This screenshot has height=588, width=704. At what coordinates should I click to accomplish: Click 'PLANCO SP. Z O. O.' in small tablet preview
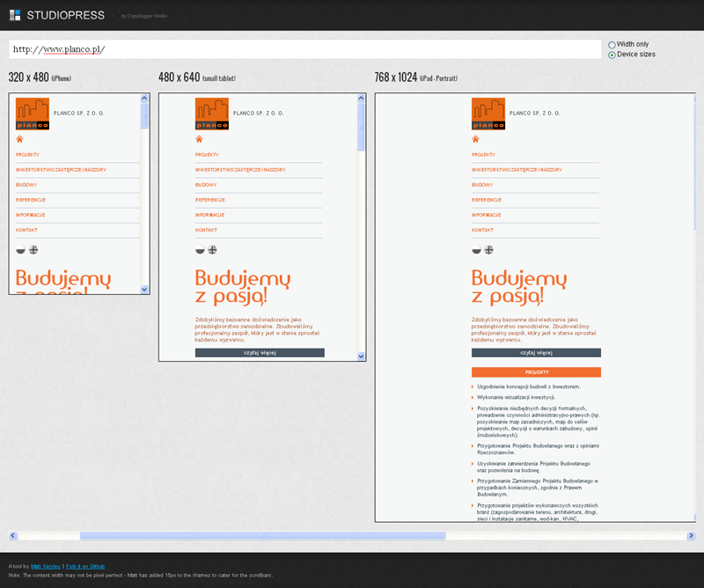(x=259, y=114)
